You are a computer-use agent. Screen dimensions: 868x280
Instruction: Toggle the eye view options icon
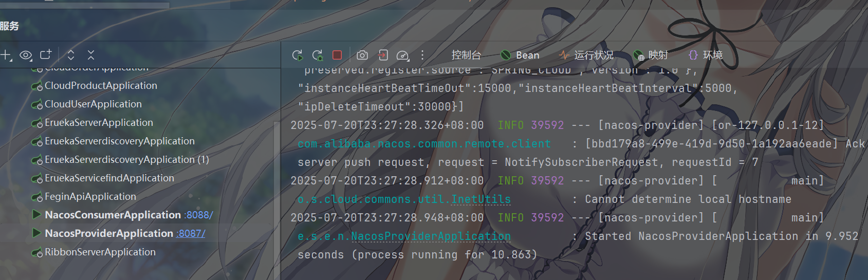click(x=26, y=55)
